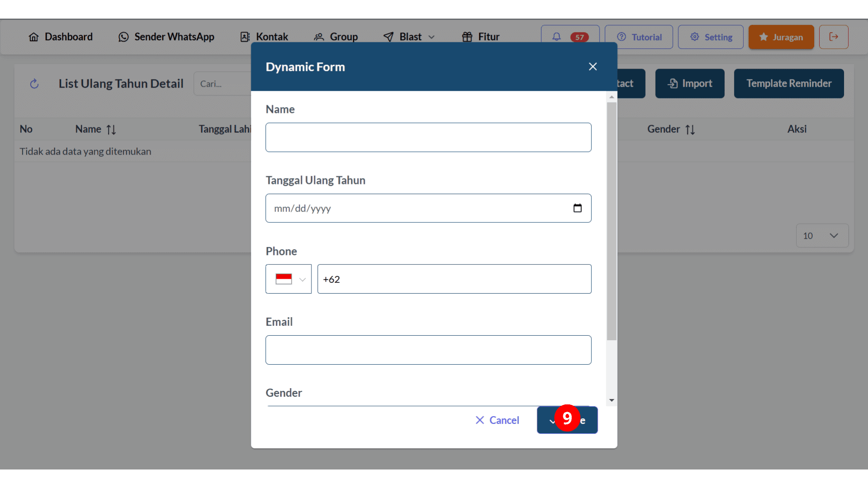Open the Kontak menu
868x488 pixels.
coord(264,37)
